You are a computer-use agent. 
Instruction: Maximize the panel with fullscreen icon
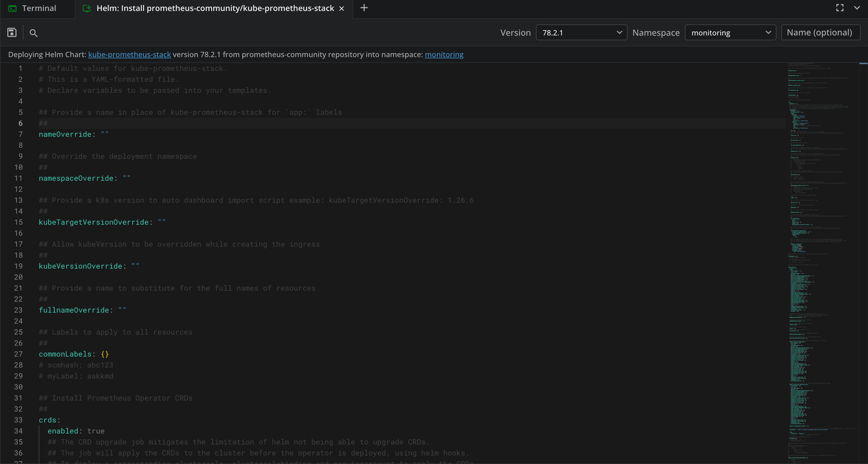coord(840,8)
